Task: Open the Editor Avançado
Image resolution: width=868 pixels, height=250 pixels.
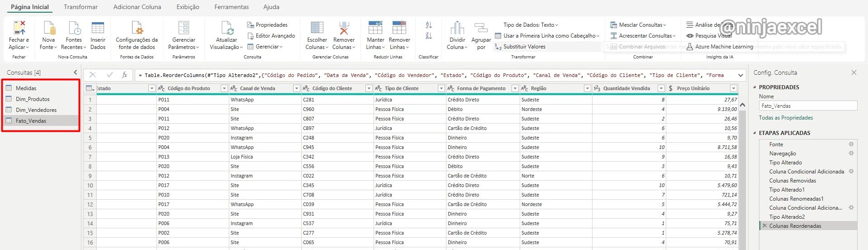Action: 271,36
